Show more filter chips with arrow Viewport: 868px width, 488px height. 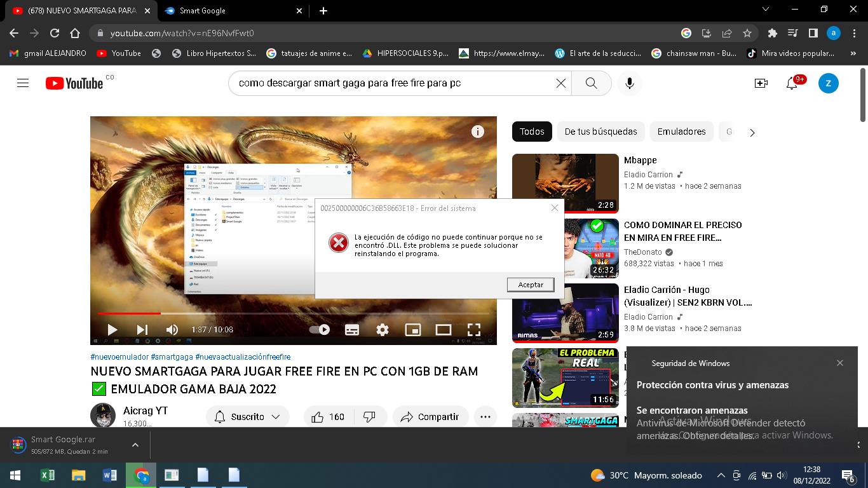pos(752,132)
